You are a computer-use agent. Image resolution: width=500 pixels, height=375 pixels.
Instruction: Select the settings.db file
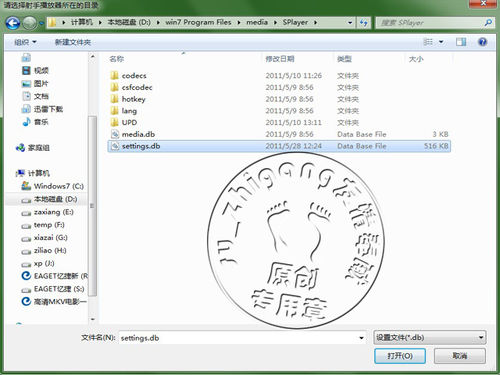279,146
